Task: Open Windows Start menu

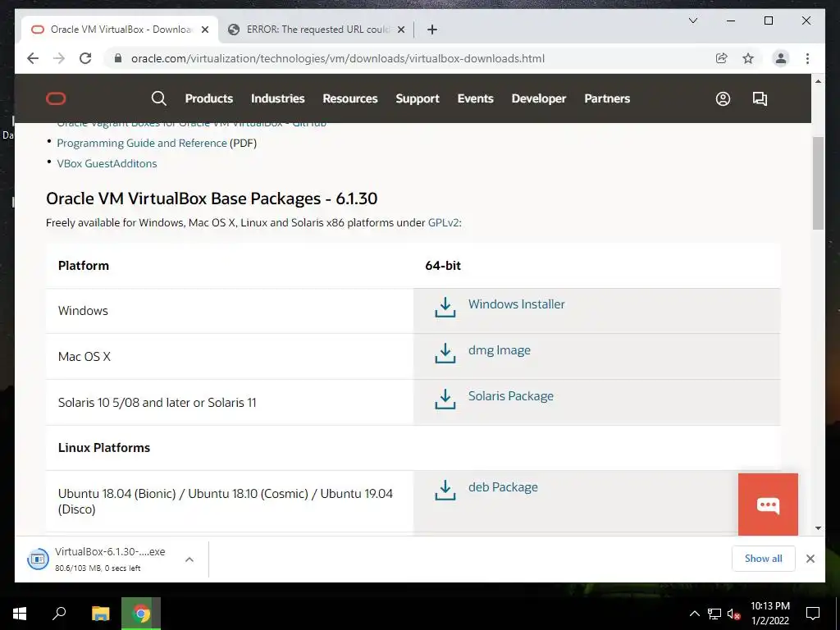Action: [x=20, y=614]
